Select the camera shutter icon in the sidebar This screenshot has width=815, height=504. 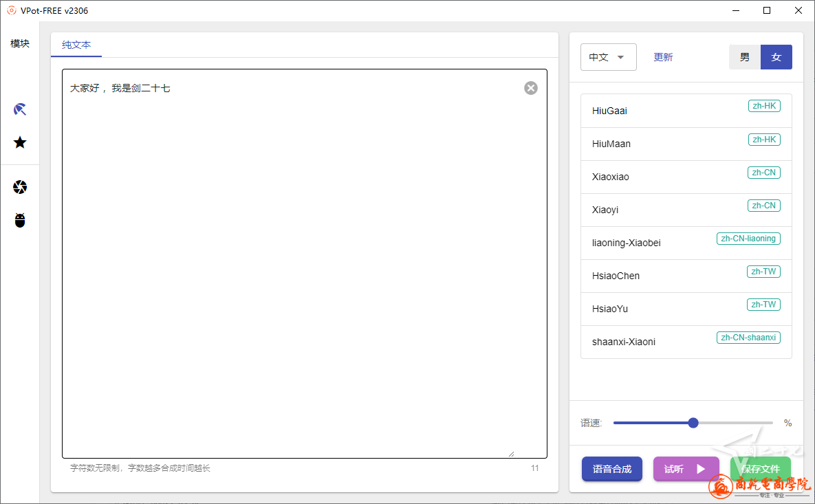click(20, 187)
